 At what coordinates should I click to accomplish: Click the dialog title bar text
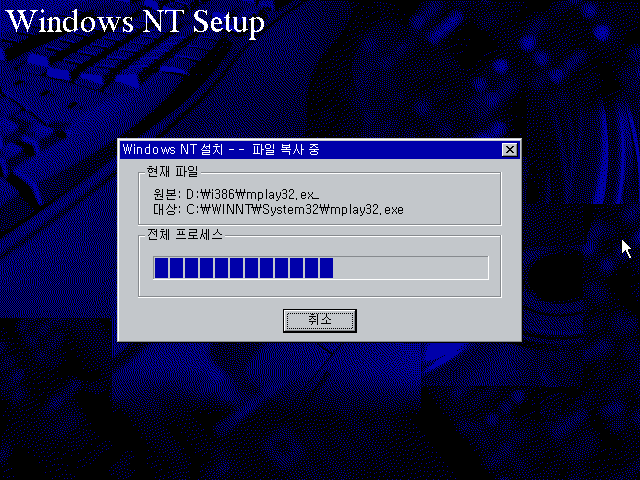point(221,149)
